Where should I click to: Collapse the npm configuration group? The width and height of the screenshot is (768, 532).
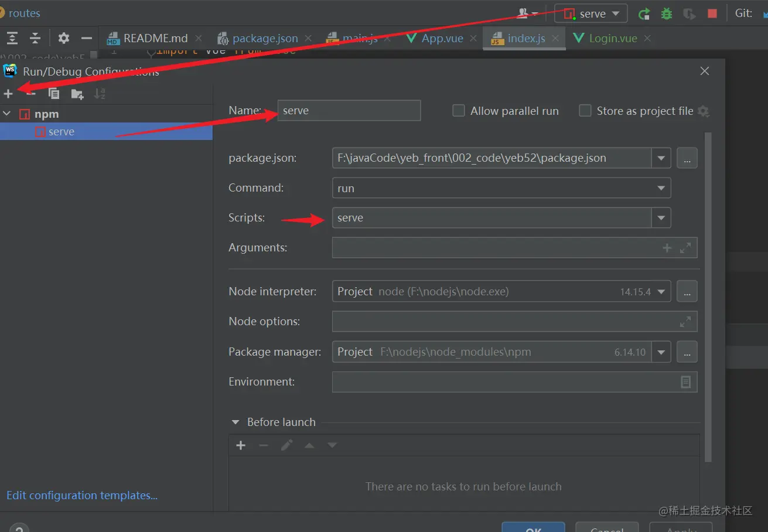click(7, 114)
